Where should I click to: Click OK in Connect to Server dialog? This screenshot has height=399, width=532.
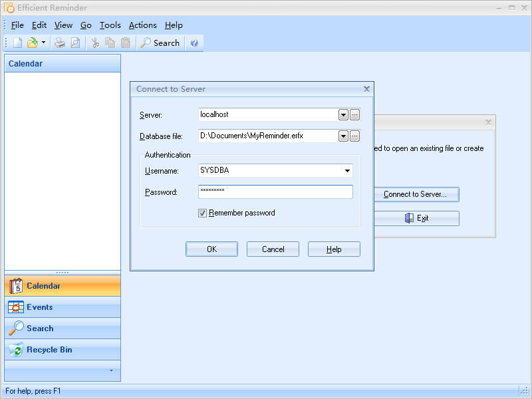[x=211, y=249]
